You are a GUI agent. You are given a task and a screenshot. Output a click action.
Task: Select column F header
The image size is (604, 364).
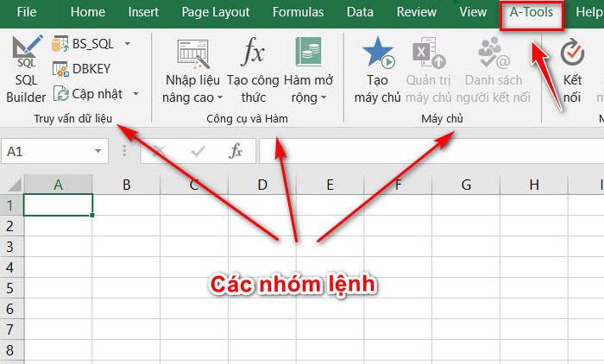[398, 185]
